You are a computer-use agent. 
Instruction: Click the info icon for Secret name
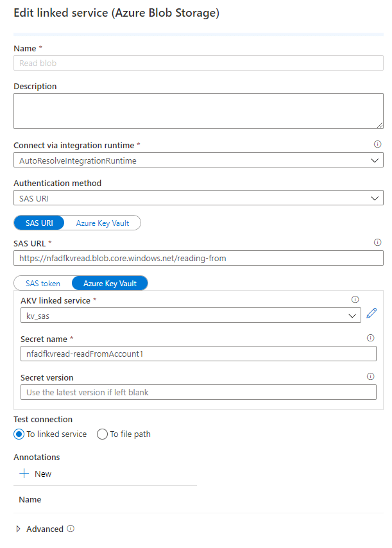[370, 338]
